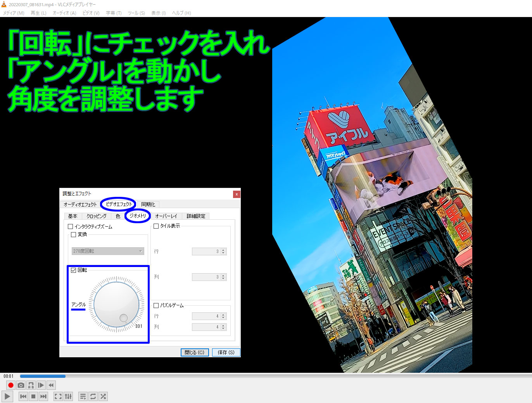Open the ヘルプ menu

click(181, 13)
